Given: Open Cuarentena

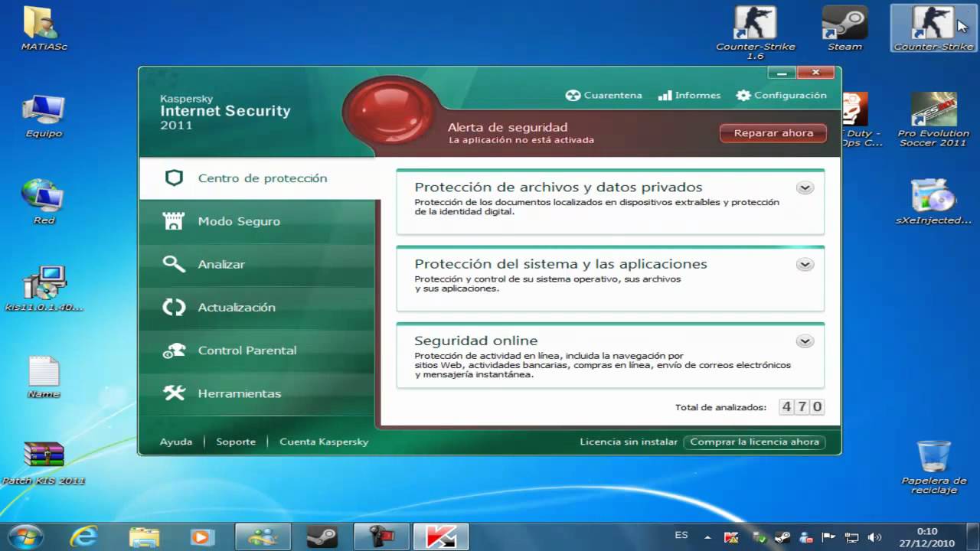Looking at the screenshot, I should [x=604, y=96].
